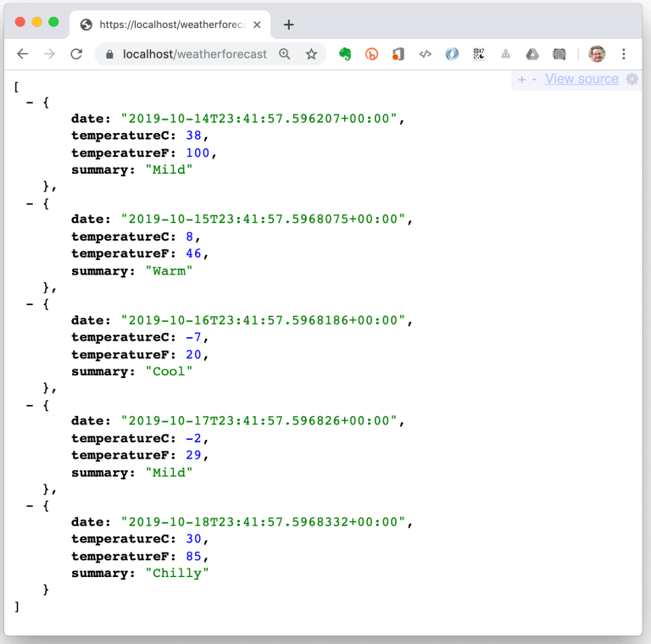651x644 pixels.
Task: Collapse the last object dated 2019-10-18
Action: click(x=31, y=505)
